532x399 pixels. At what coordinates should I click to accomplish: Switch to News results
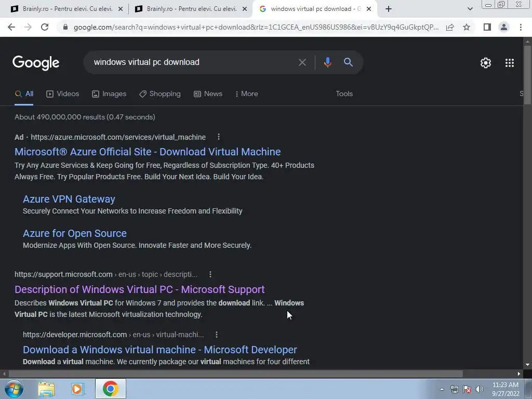208,94
